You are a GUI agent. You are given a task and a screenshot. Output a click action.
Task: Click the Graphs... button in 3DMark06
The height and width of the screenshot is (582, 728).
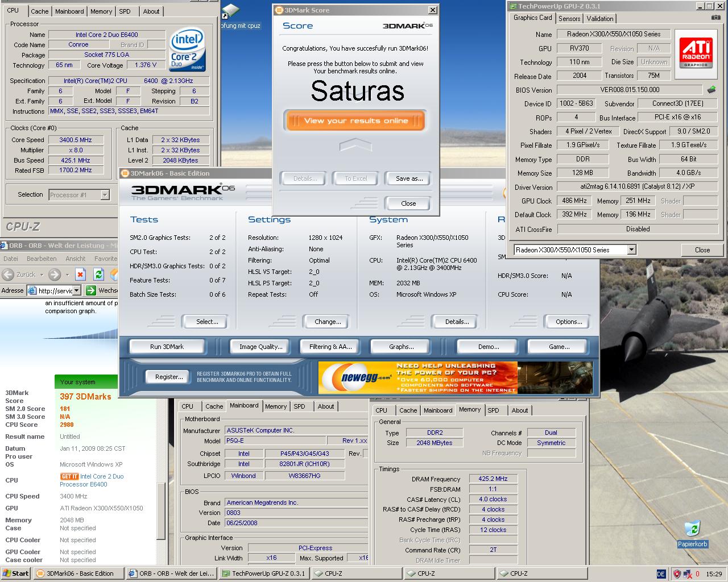click(x=401, y=347)
